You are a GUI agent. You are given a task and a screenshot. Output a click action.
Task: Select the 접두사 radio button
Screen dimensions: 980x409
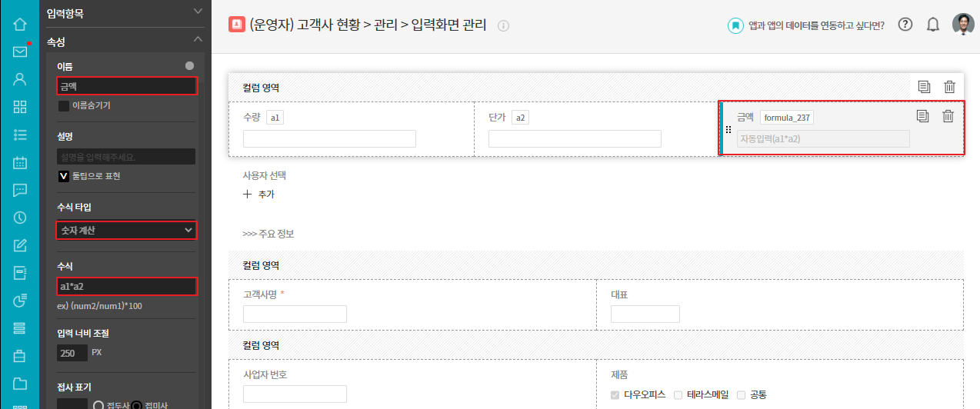click(98, 405)
